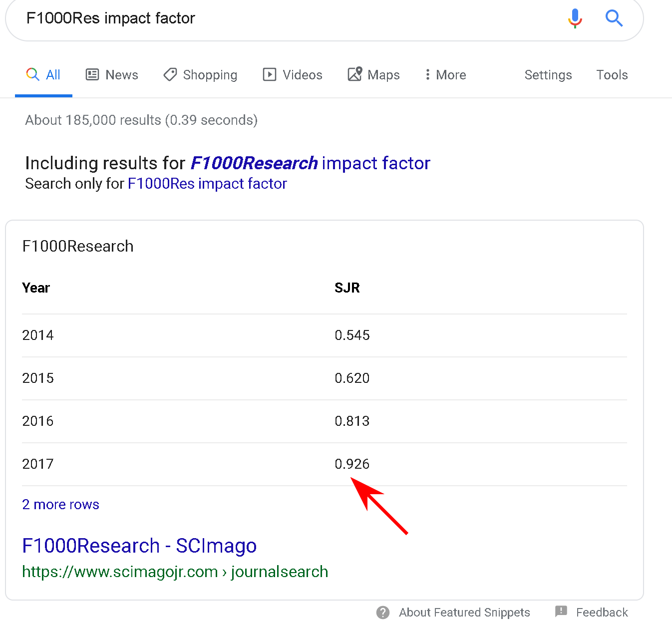Image resolution: width=672 pixels, height=627 pixels.
Task: Open the Tools menu
Action: [x=612, y=75]
